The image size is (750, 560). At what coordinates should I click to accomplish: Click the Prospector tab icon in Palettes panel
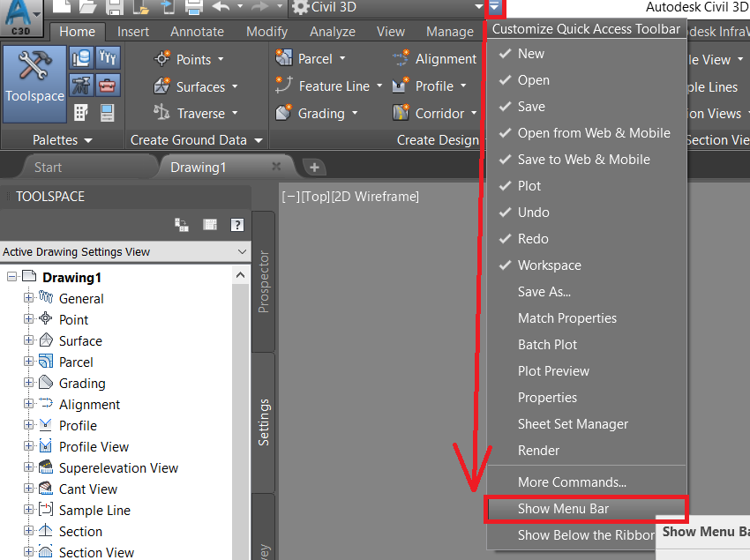81,58
